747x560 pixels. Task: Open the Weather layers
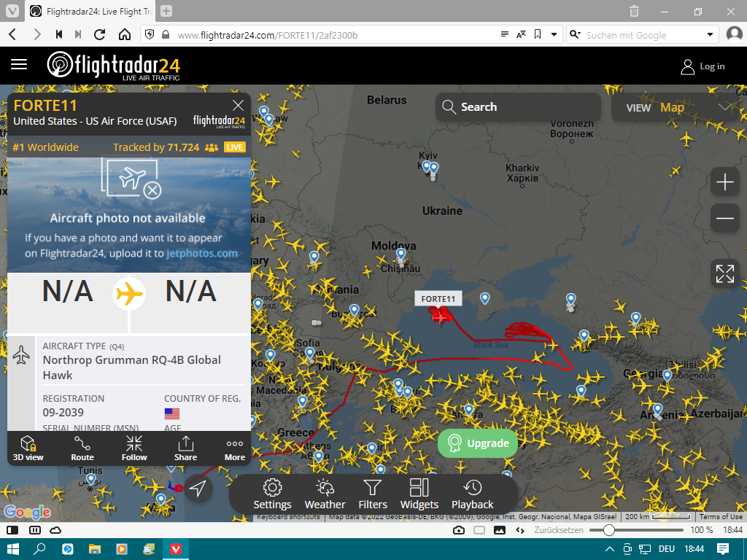tap(325, 495)
